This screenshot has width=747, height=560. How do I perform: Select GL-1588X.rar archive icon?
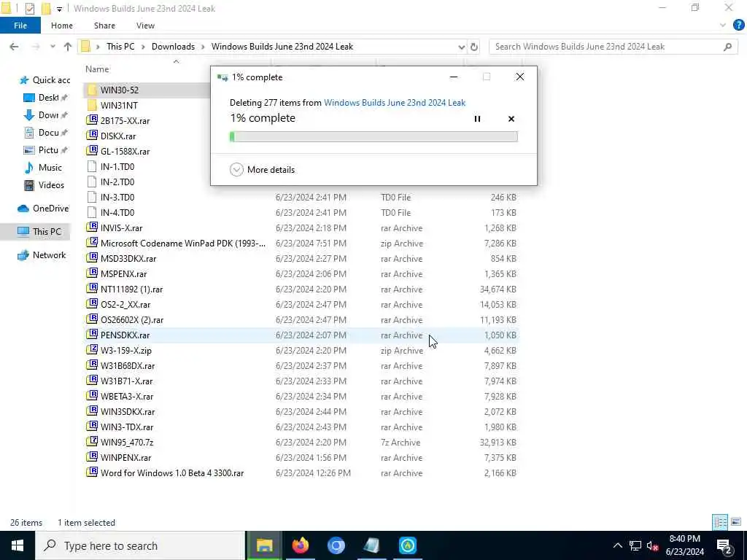pos(92,151)
